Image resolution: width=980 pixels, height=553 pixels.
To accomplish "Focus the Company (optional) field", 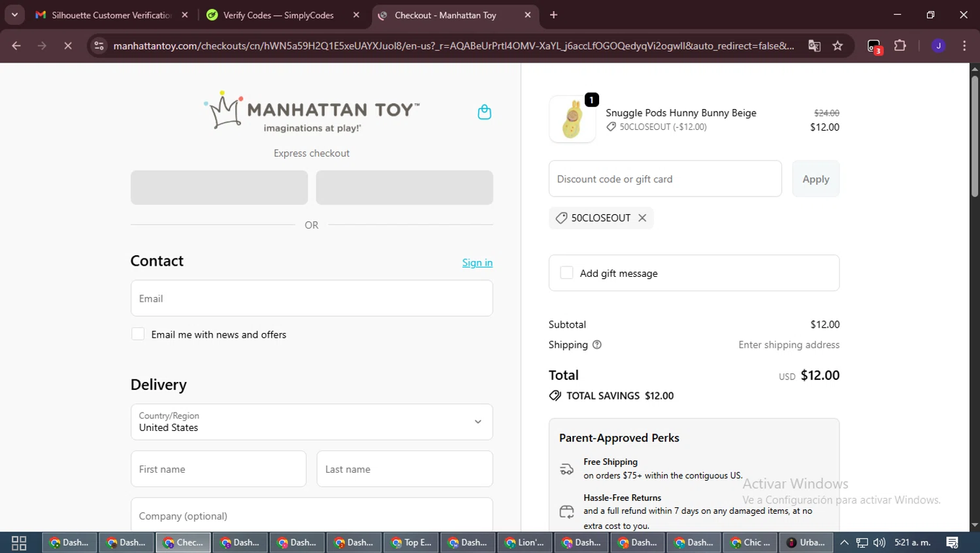I will tap(312, 515).
